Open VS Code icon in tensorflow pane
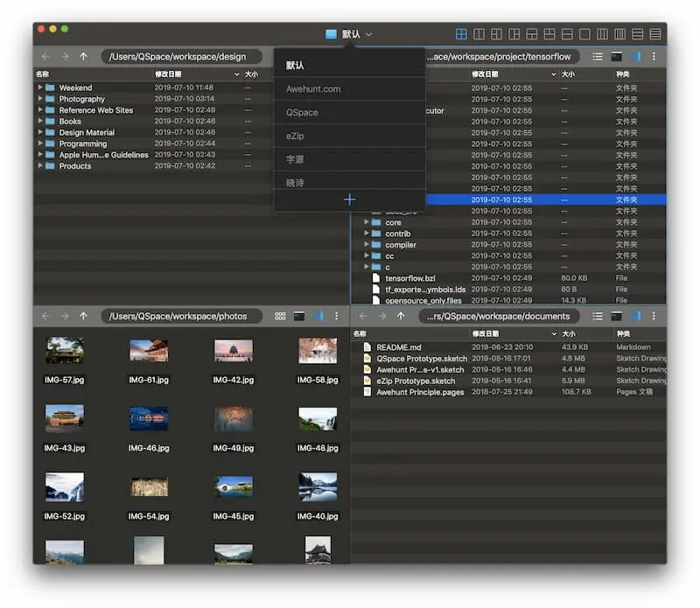700x608 pixels. [x=636, y=56]
